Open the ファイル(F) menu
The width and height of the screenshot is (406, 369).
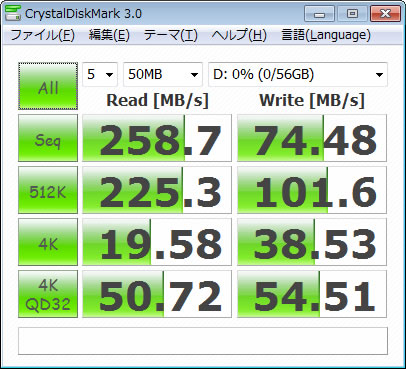[x=43, y=35]
